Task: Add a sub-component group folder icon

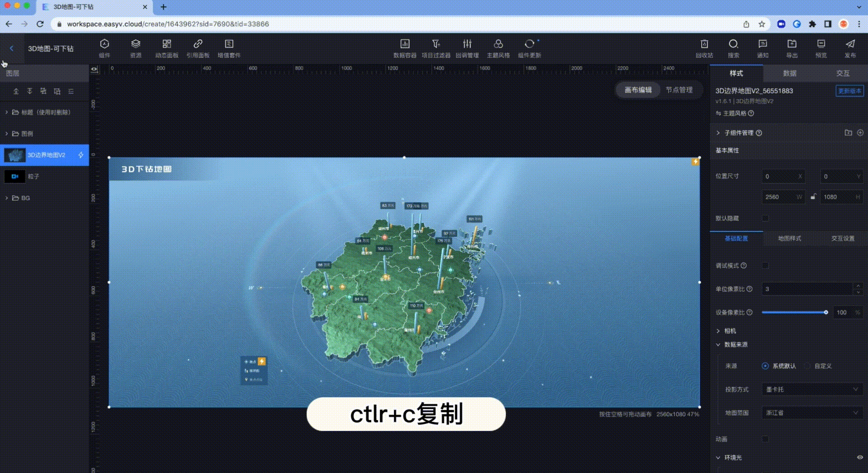Action: (848, 133)
